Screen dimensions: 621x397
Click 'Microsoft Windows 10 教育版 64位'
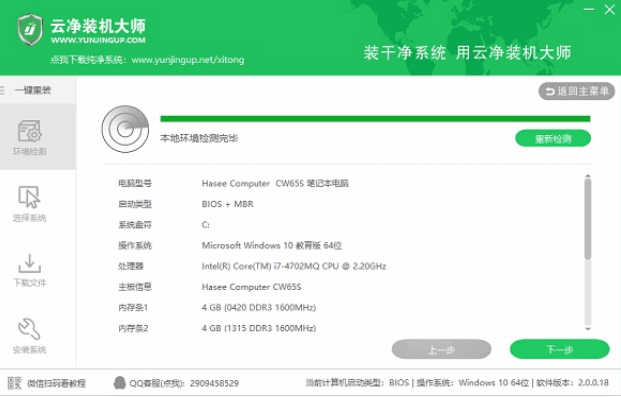pyautogui.click(x=272, y=245)
